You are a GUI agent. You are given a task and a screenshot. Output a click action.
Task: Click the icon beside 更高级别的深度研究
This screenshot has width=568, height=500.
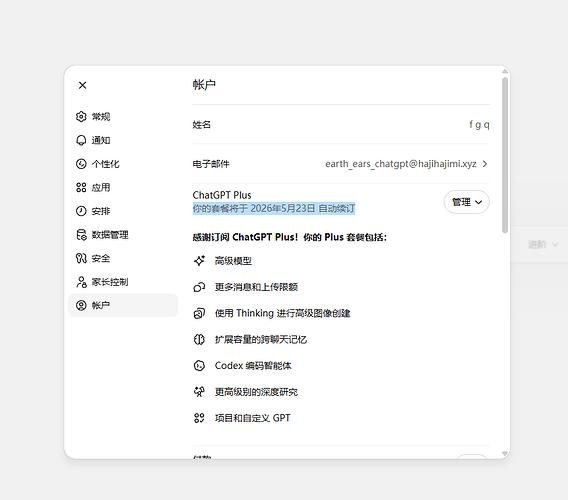pos(199,392)
